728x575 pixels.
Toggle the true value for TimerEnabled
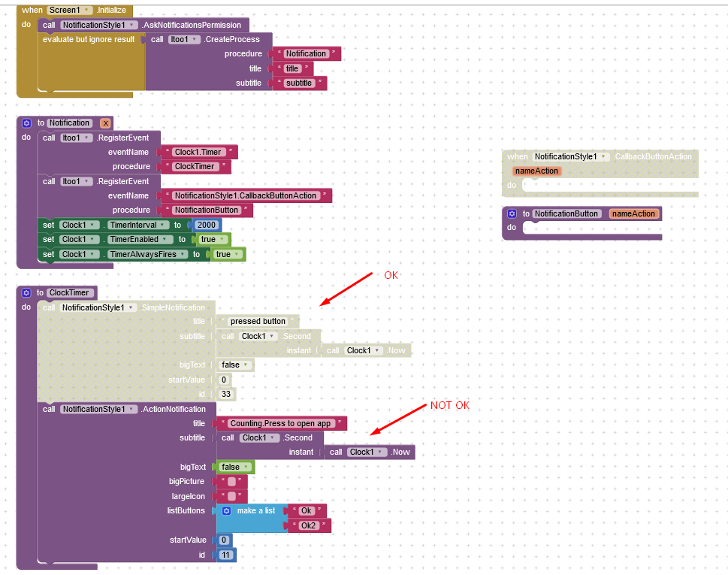[212, 240]
